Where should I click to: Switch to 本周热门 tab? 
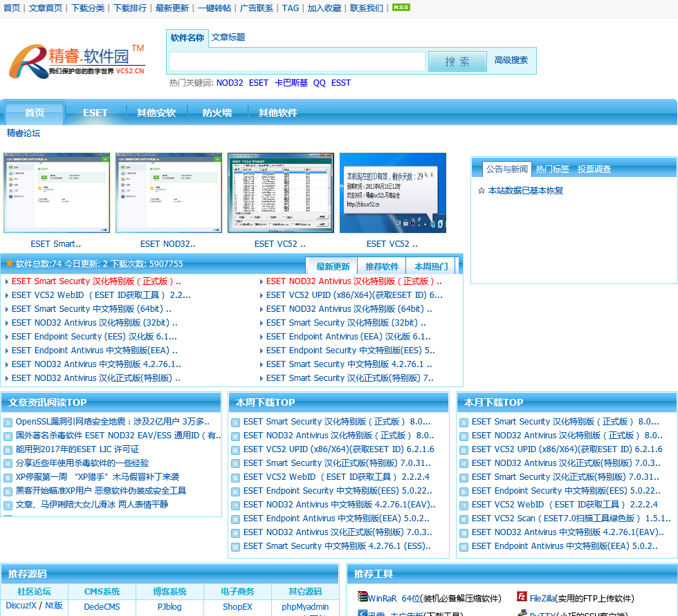431,266
